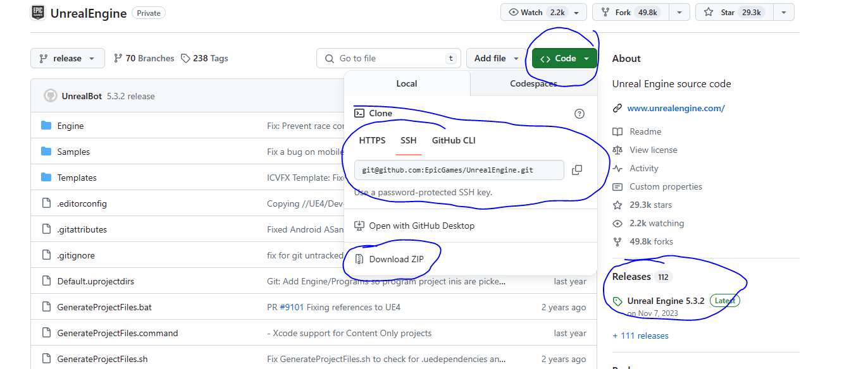Viewport: 868px width, 369px height.
Task: Open the UnrealEngine repository name link
Action: [89, 13]
